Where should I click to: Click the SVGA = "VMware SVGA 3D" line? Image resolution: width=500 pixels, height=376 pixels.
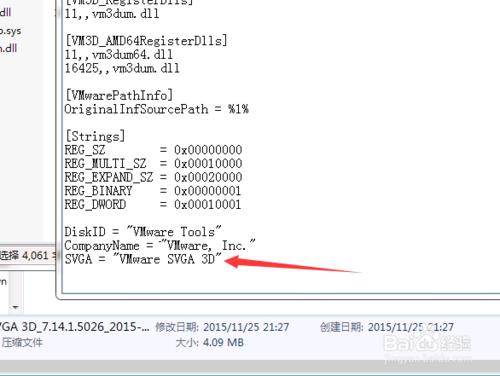click(x=143, y=259)
